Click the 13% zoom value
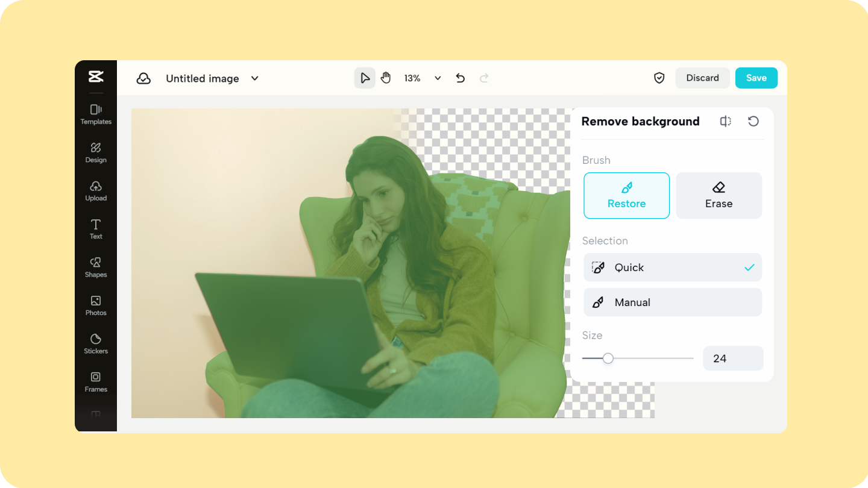The width and height of the screenshot is (868, 488). coord(412,78)
